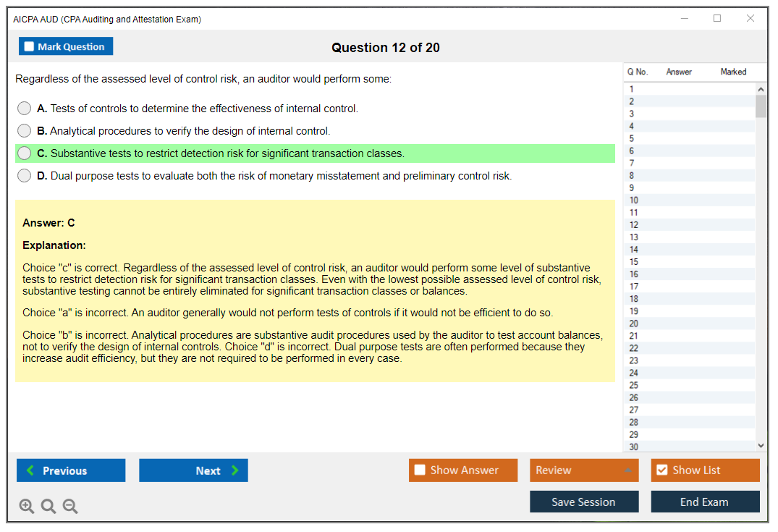Image resolution: width=778 pixels, height=532 pixels.
Task: Maximize the exam window
Action: click(717, 19)
